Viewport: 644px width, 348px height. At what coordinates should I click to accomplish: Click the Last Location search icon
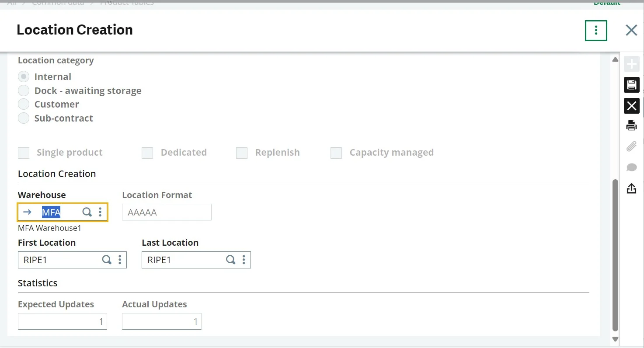(230, 260)
